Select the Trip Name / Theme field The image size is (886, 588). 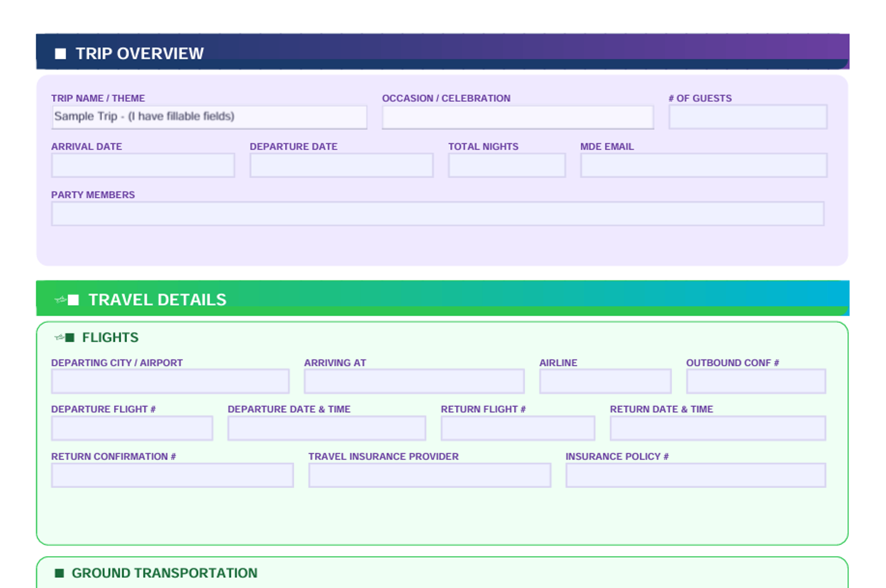pos(209,117)
